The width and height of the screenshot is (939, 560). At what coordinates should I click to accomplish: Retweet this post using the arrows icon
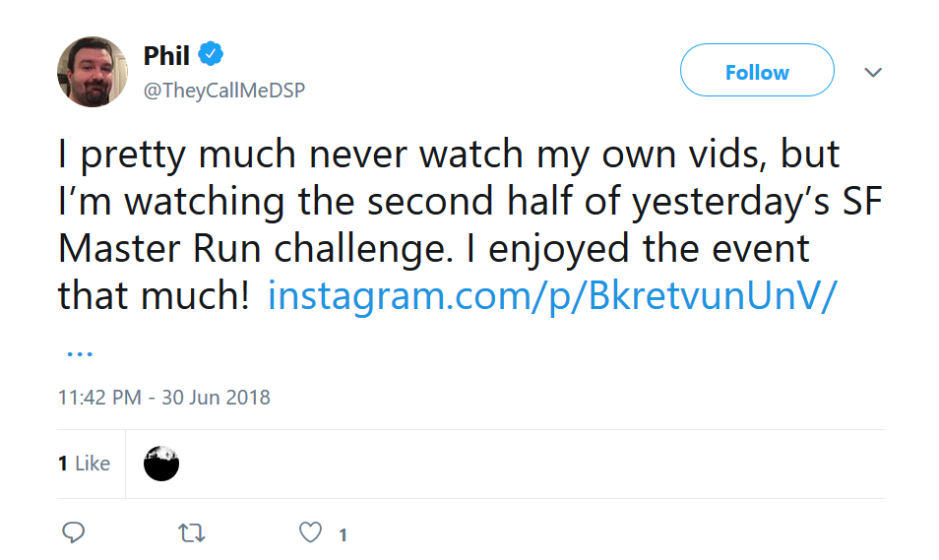192,532
